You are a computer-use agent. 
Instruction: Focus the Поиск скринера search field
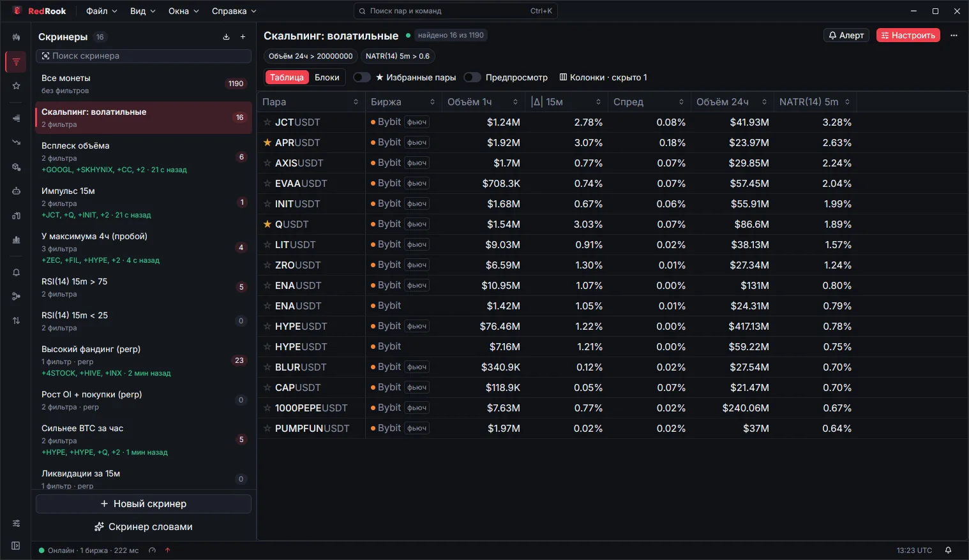pos(144,56)
